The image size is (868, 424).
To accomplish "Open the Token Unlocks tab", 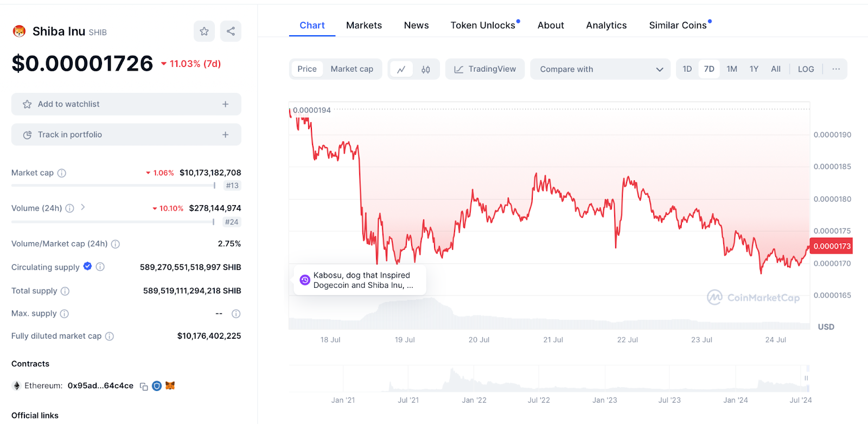I will pos(483,26).
